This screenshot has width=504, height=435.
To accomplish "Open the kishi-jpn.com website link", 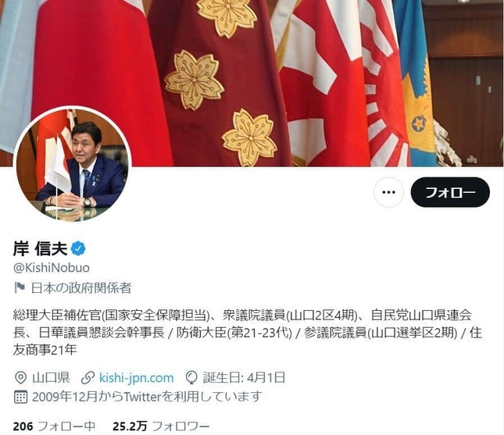I will (x=136, y=378).
